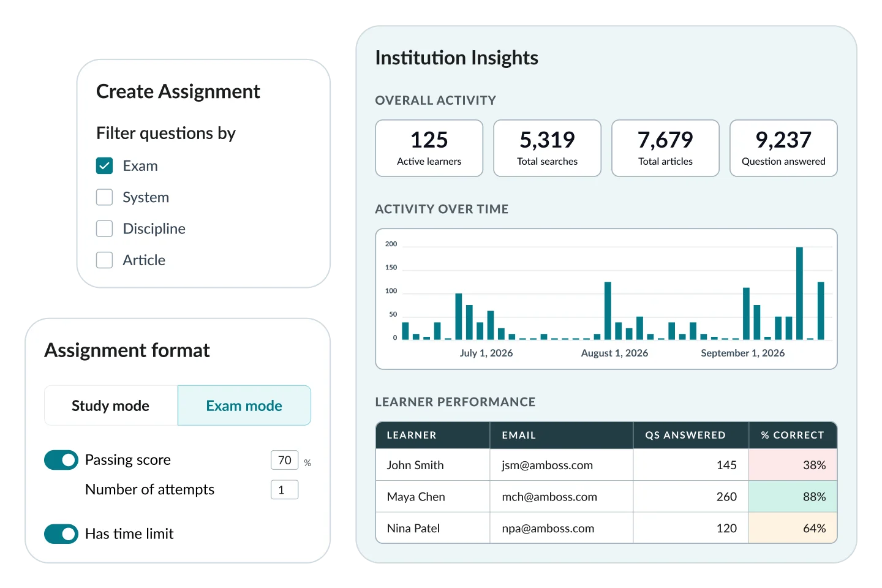Select the 125 Active learners stat card
882x588 pixels.
coord(429,148)
